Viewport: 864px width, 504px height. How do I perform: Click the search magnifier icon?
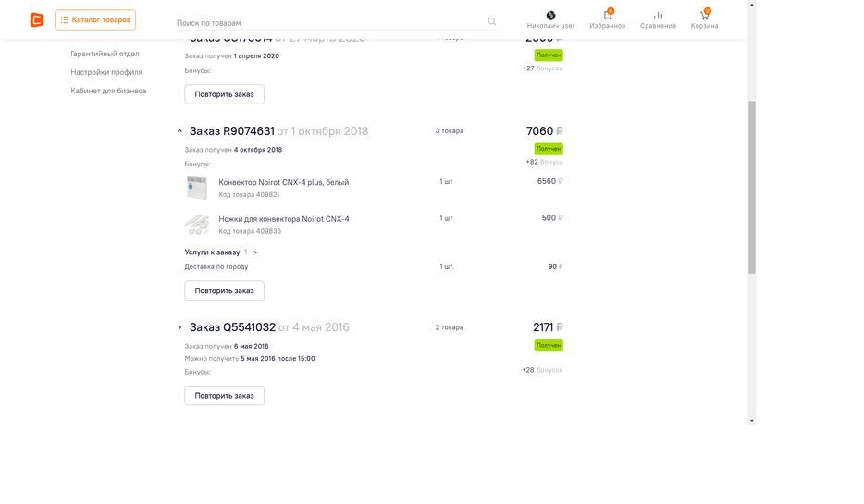[x=492, y=22]
